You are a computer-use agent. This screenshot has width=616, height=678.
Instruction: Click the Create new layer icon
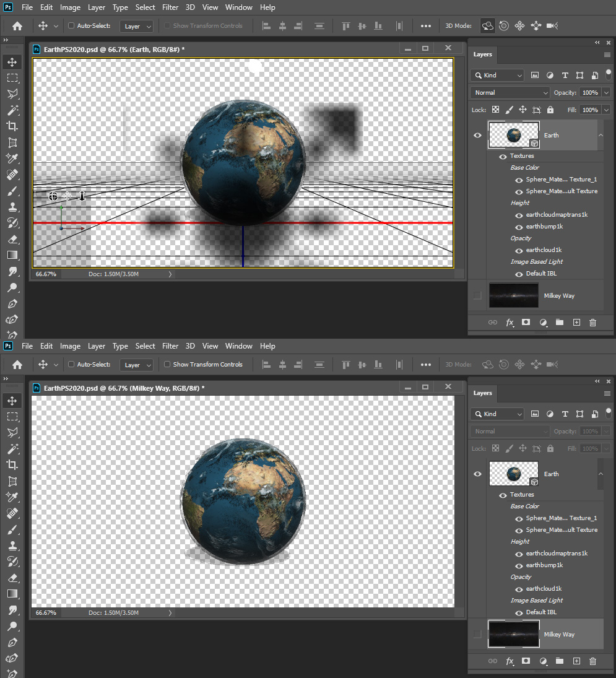[576, 323]
